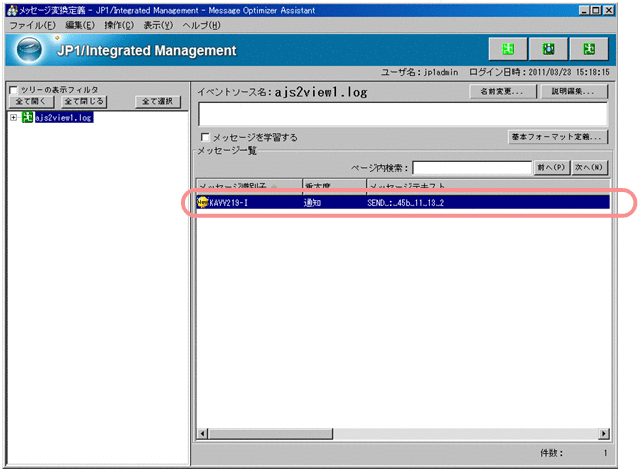
Task: Click the ユーザ名：jp1admin text
Action: pos(419,72)
